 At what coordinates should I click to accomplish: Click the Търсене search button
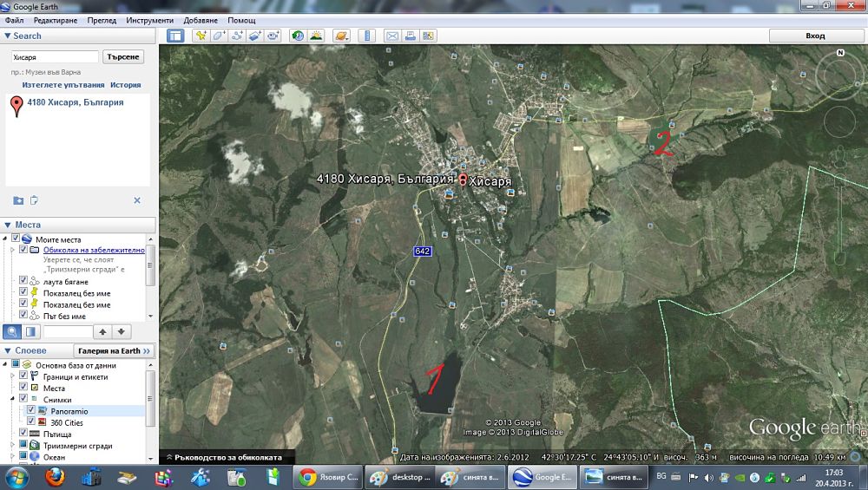point(122,56)
